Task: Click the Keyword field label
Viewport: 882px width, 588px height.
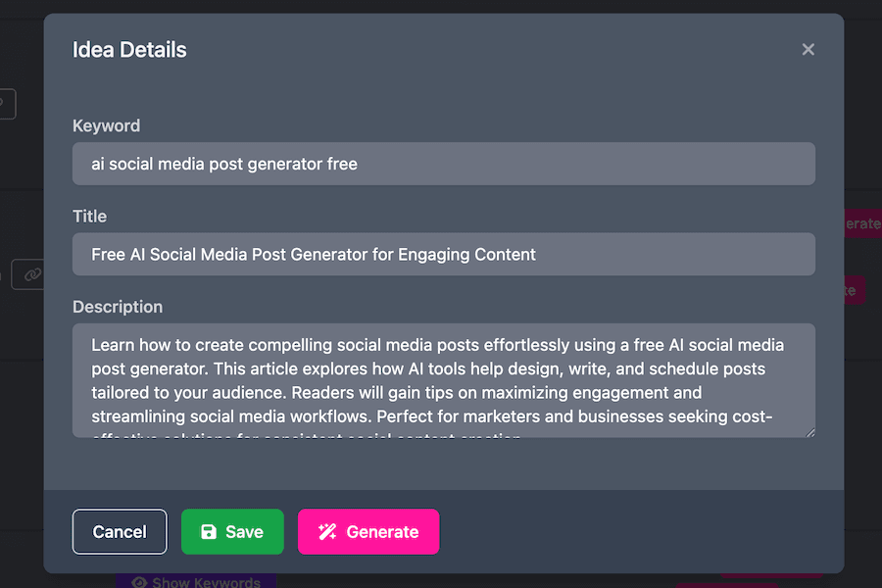Action: pyautogui.click(x=106, y=125)
